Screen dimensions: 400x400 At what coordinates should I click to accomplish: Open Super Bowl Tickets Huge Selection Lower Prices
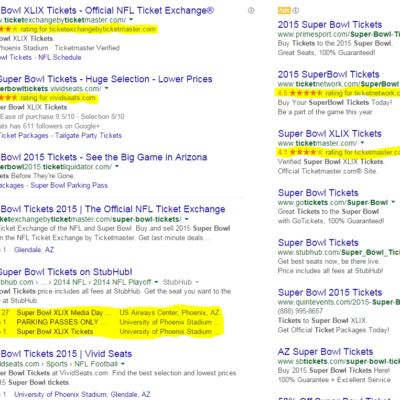click(106, 79)
